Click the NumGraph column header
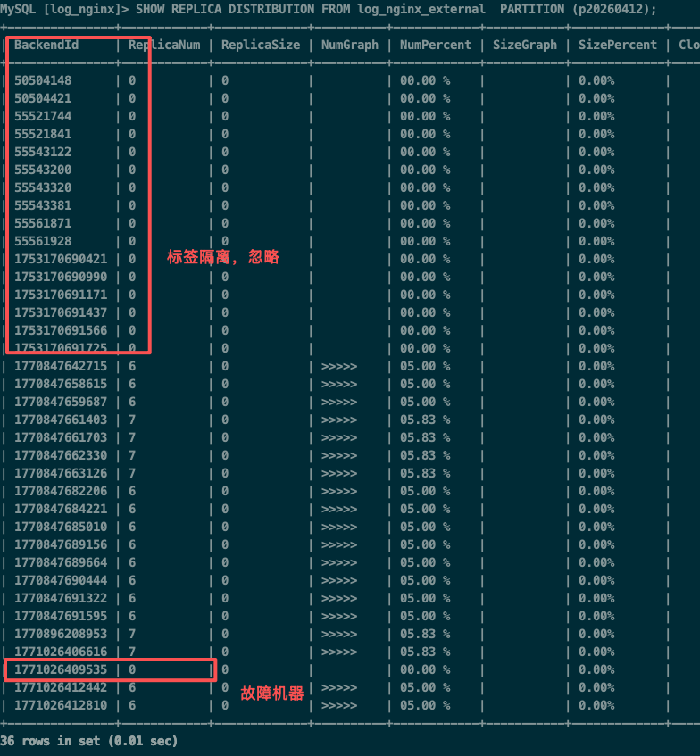Image resolution: width=700 pixels, height=756 pixels. [349, 45]
